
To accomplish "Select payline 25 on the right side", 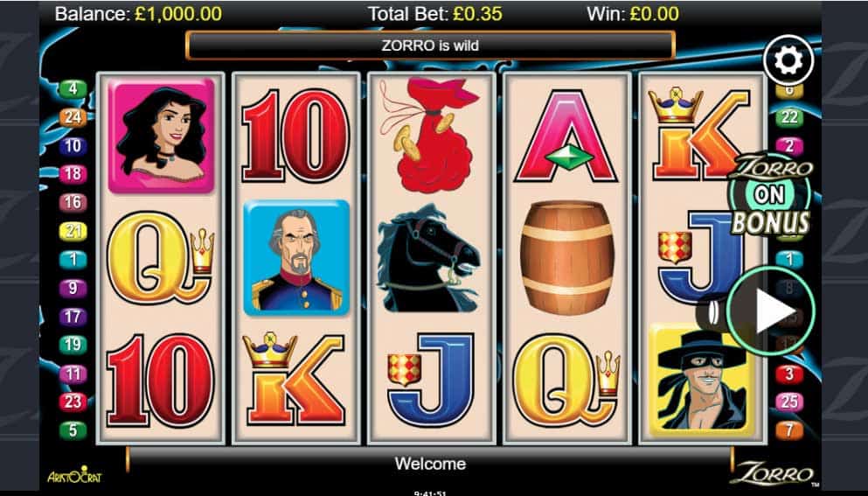I will tap(788, 402).
